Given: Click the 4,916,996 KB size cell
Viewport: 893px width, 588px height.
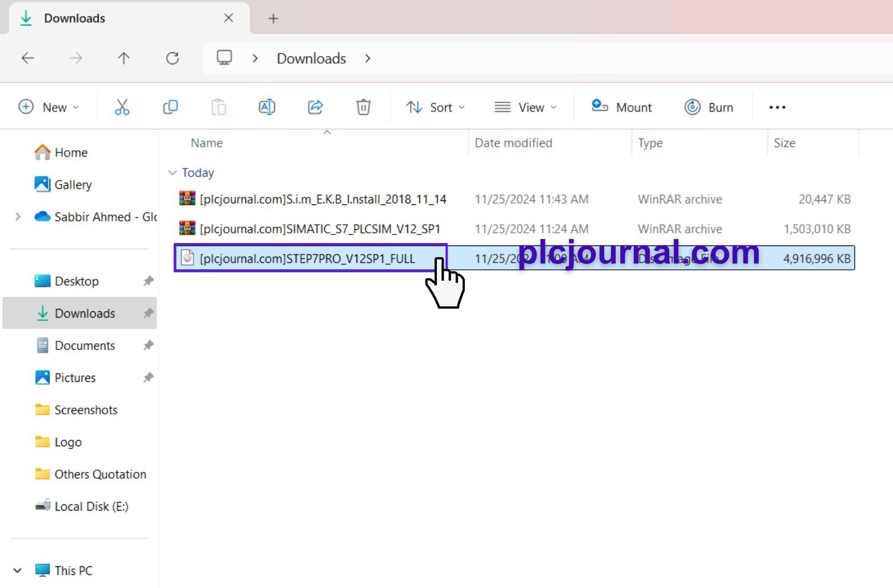Looking at the screenshot, I should 817,258.
